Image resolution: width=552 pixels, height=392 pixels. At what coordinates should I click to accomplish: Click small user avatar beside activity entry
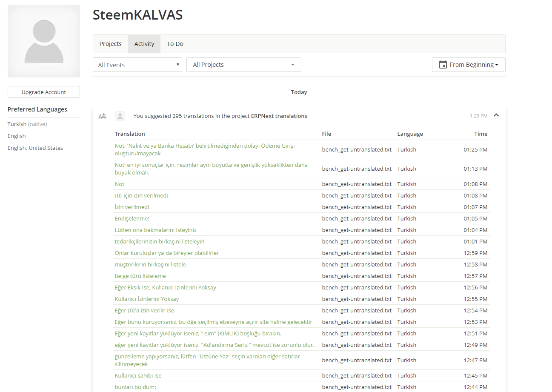(120, 116)
